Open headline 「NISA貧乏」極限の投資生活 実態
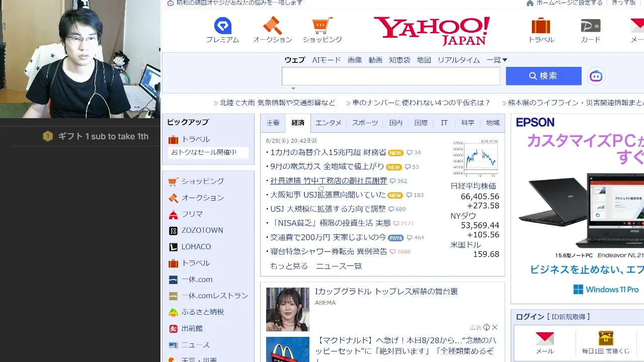The image size is (644, 362). click(331, 223)
